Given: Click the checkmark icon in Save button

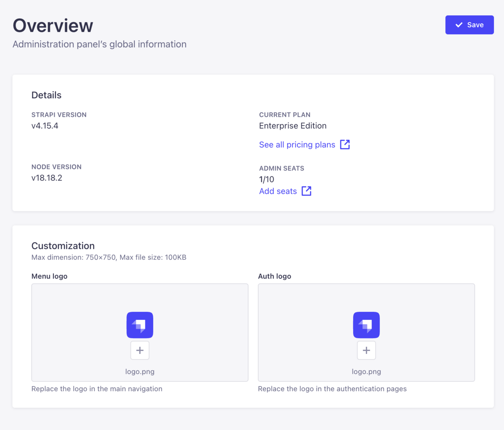Looking at the screenshot, I should 459,25.
